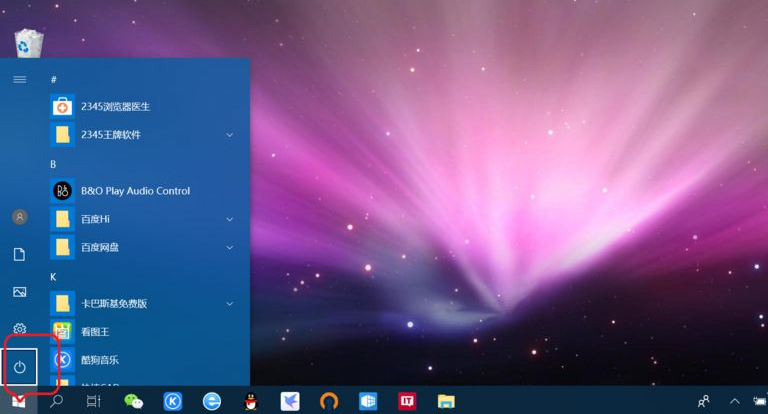Expand the Start menu hamburger button

(x=19, y=79)
